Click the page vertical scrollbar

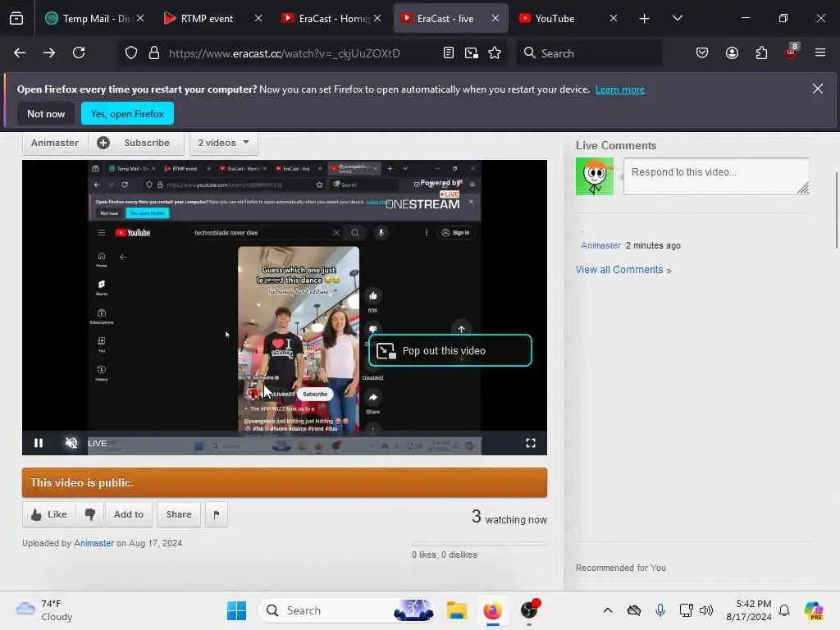click(836, 210)
